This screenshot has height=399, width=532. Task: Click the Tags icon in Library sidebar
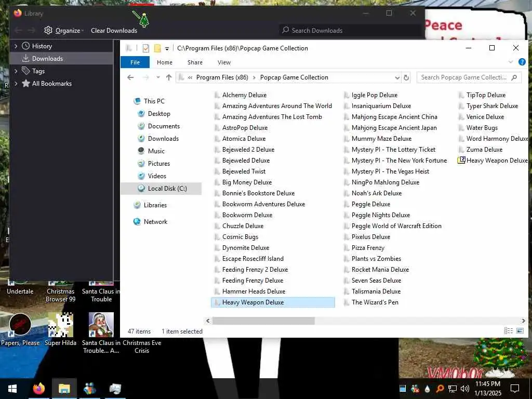pyautogui.click(x=26, y=71)
